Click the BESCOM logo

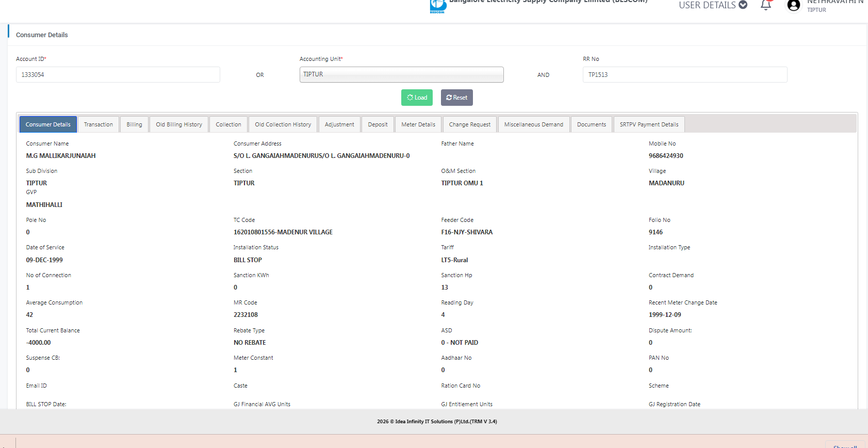(438, 6)
